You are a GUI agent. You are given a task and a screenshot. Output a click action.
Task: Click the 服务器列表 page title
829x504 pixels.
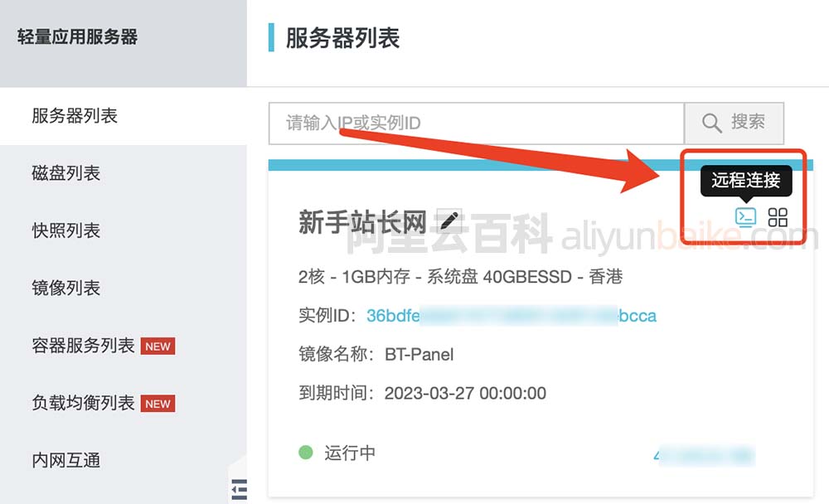coord(342,38)
